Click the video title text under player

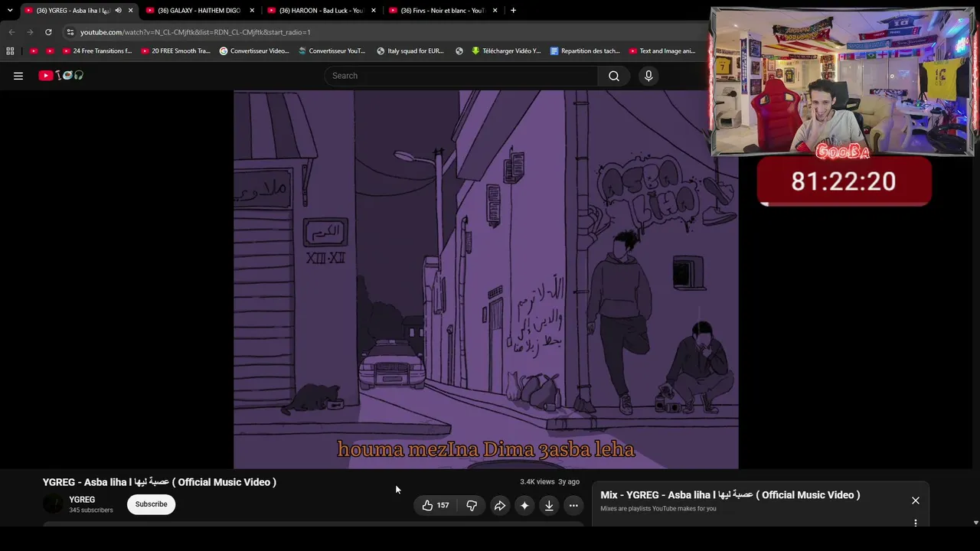point(159,482)
